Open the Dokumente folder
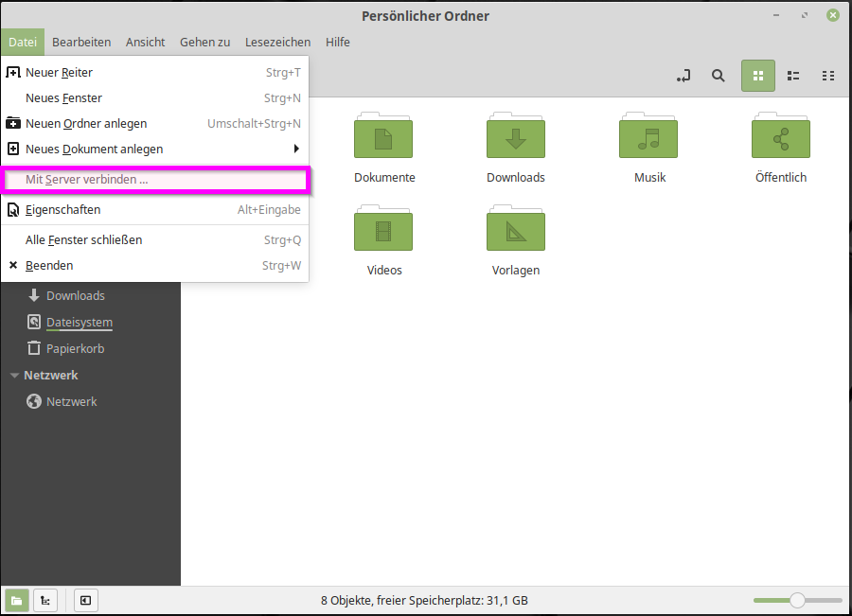The height and width of the screenshot is (616, 852). 383,148
